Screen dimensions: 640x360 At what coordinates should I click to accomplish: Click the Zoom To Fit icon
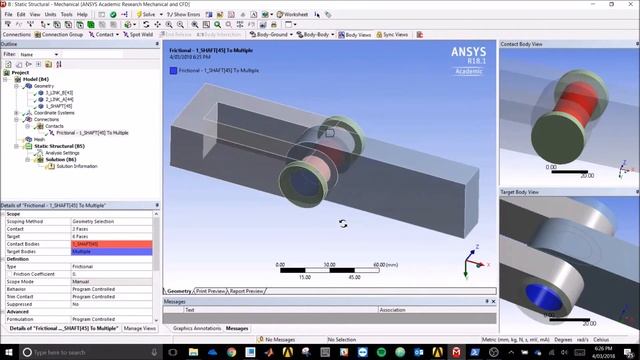195,24
